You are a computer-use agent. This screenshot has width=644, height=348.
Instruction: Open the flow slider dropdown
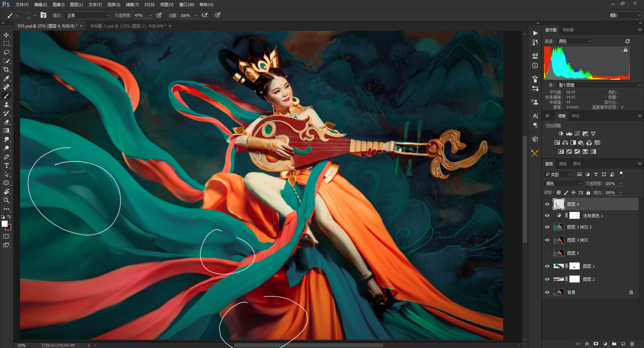pos(196,15)
